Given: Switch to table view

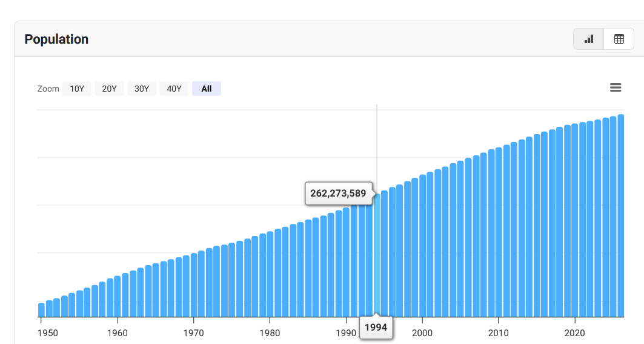Looking at the screenshot, I should point(619,39).
